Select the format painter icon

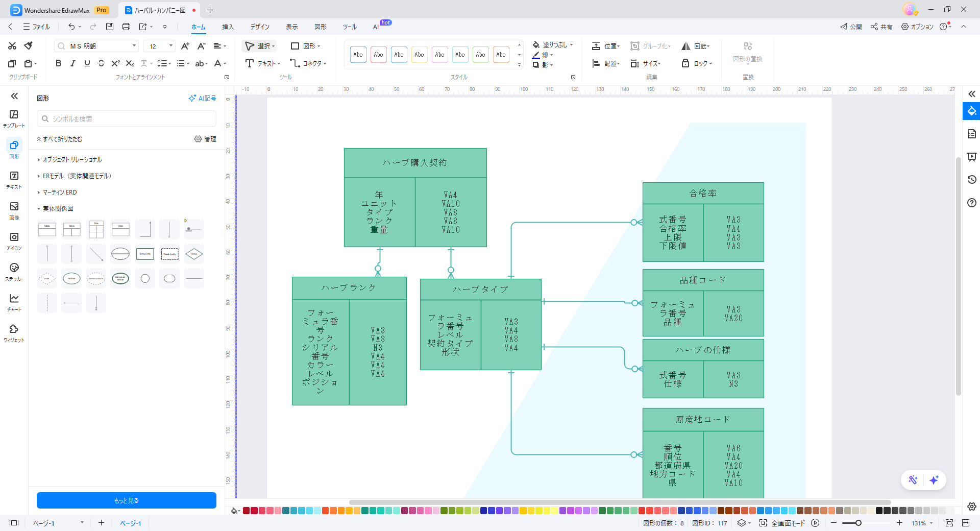click(29, 46)
